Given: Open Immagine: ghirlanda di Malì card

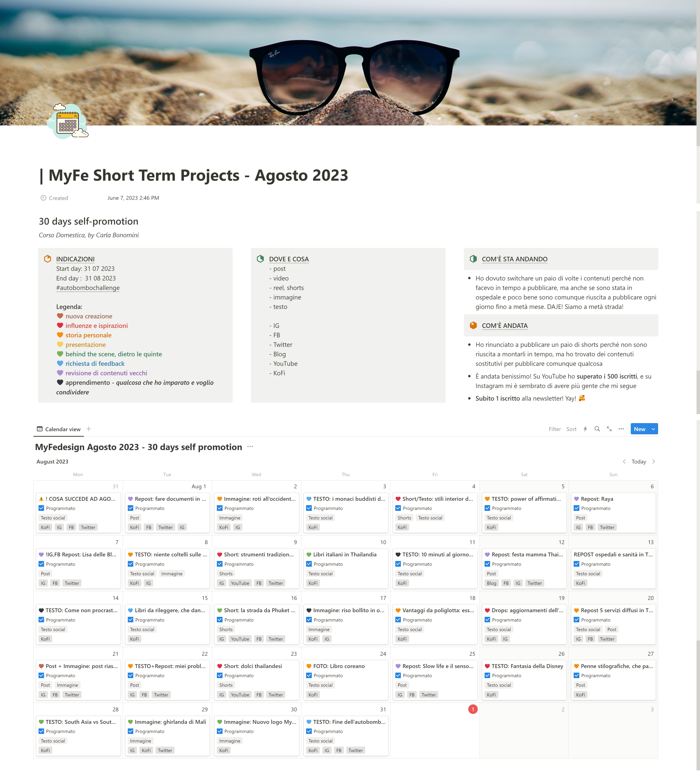Looking at the screenshot, I should [167, 736].
